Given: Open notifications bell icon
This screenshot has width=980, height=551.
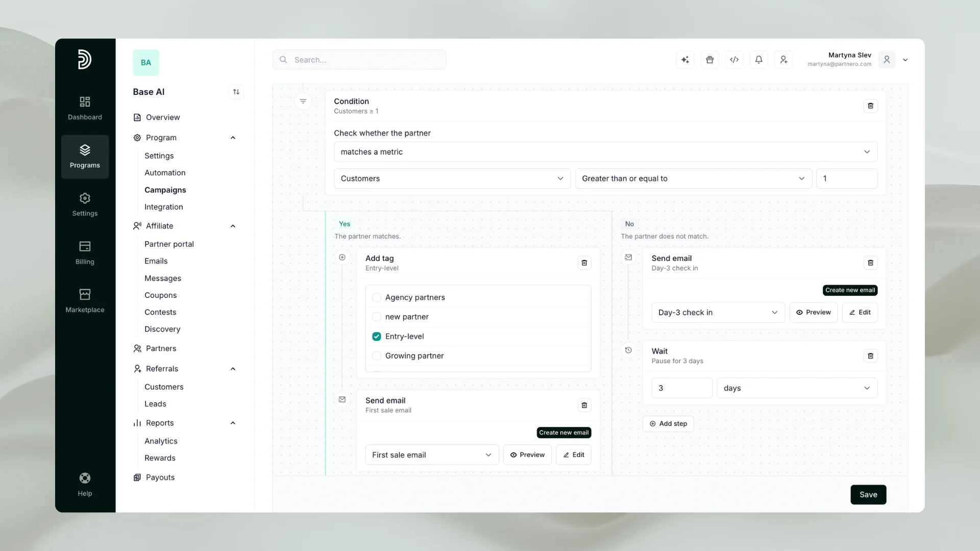Looking at the screenshot, I should pyautogui.click(x=759, y=60).
